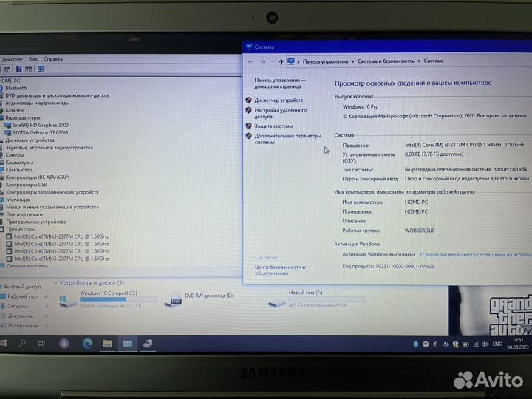Click the Back arrow in System window
Viewport: 532px width, 399px height.
click(250, 62)
